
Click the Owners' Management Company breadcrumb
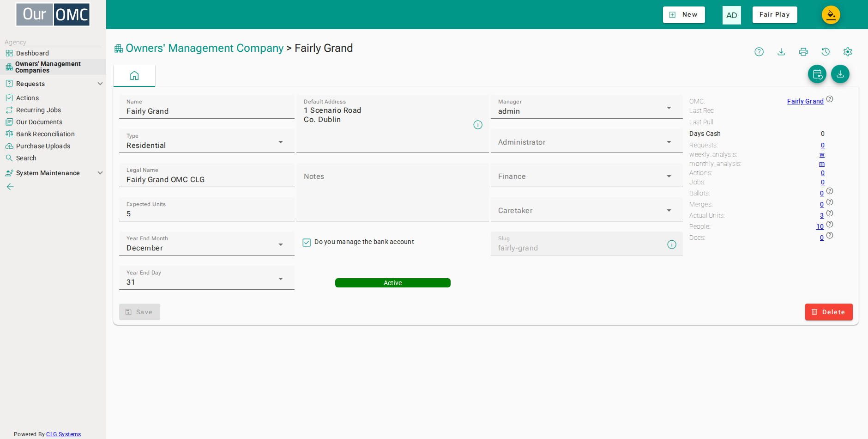point(205,48)
